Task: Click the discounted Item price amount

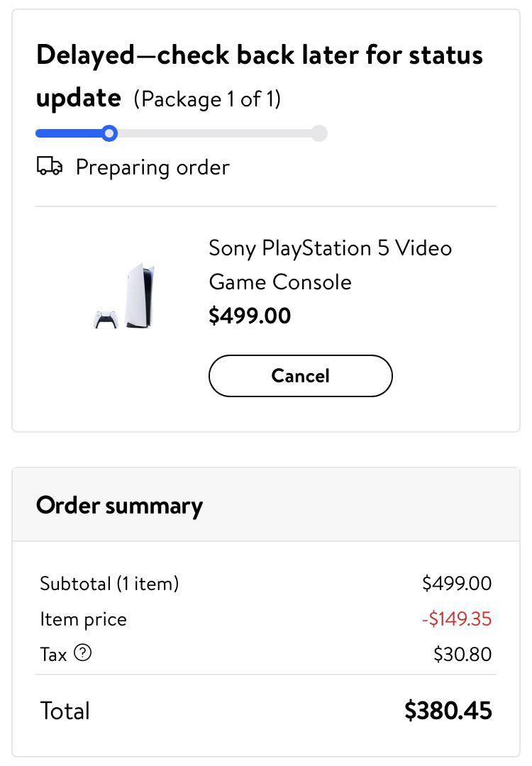Action: click(457, 618)
